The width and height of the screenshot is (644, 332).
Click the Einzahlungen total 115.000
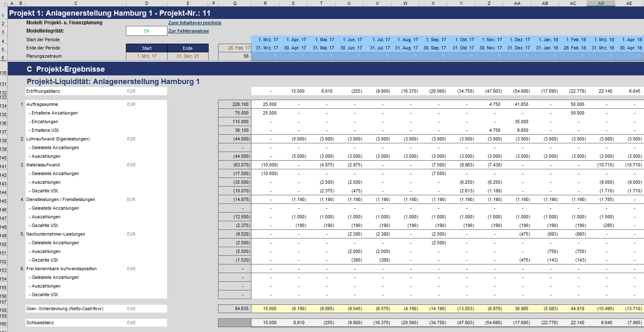[x=235, y=122]
